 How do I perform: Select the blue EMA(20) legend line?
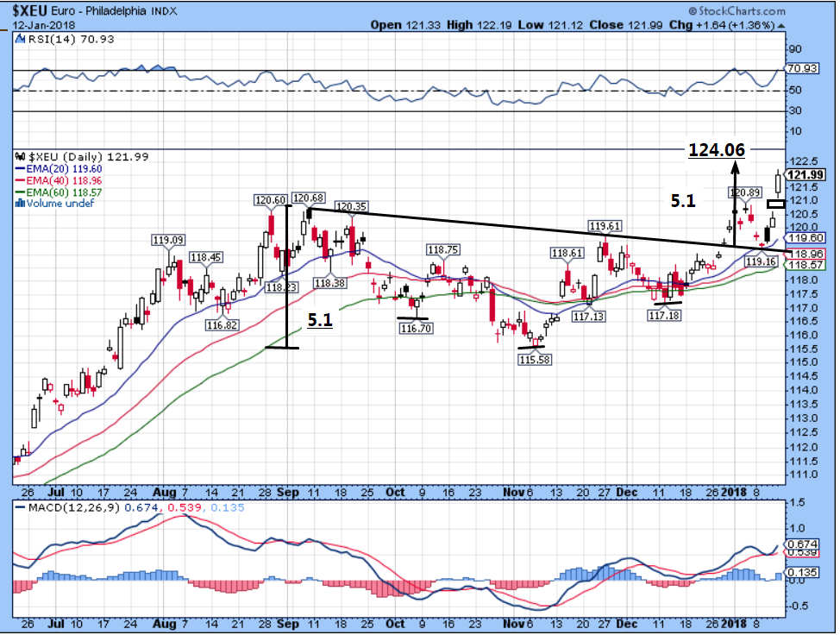click(x=21, y=169)
